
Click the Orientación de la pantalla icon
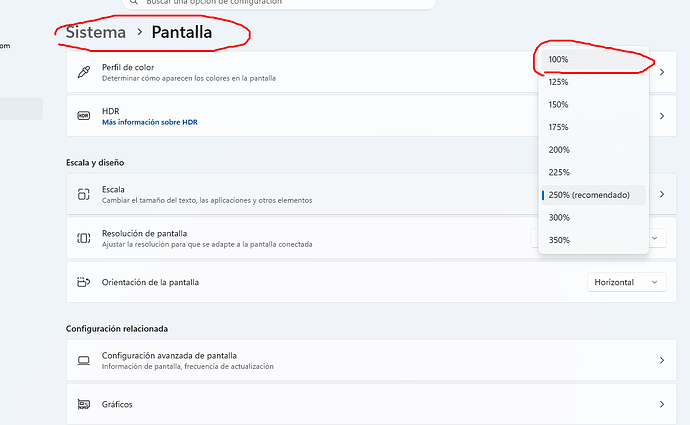tap(84, 282)
